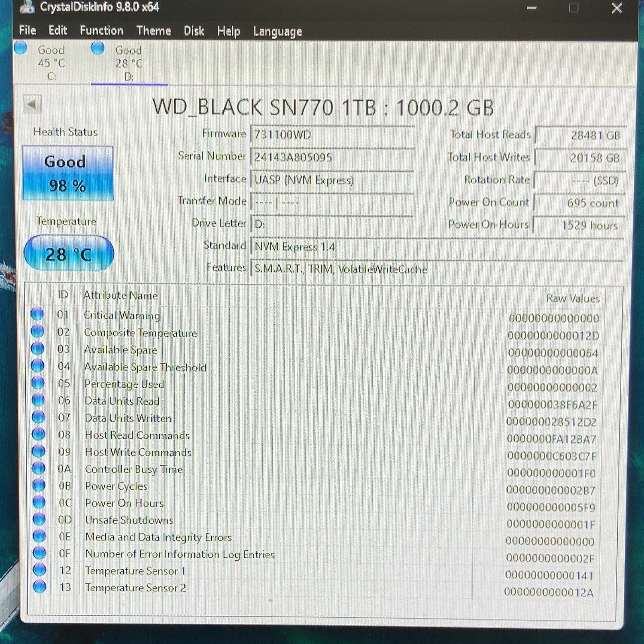Open the Language menu
This screenshot has width=644, height=644.
tap(277, 32)
